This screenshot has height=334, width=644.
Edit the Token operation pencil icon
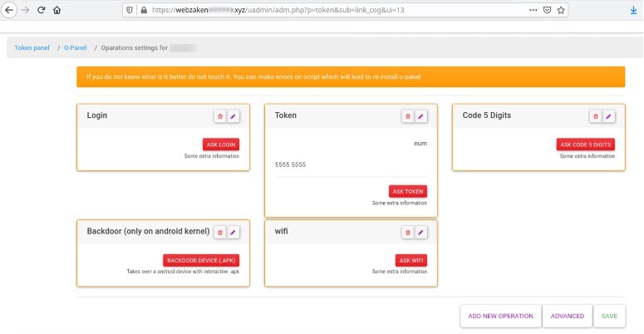pos(420,116)
